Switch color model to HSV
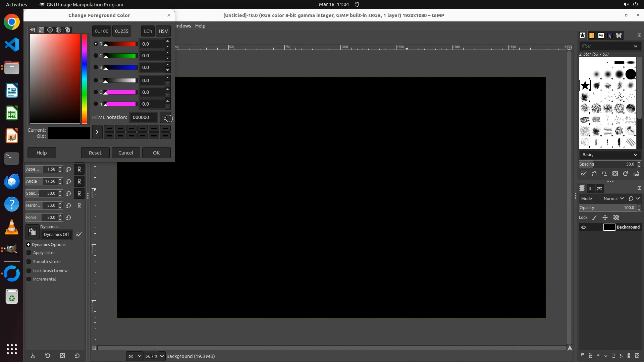The width and height of the screenshot is (644, 362). (163, 31)
